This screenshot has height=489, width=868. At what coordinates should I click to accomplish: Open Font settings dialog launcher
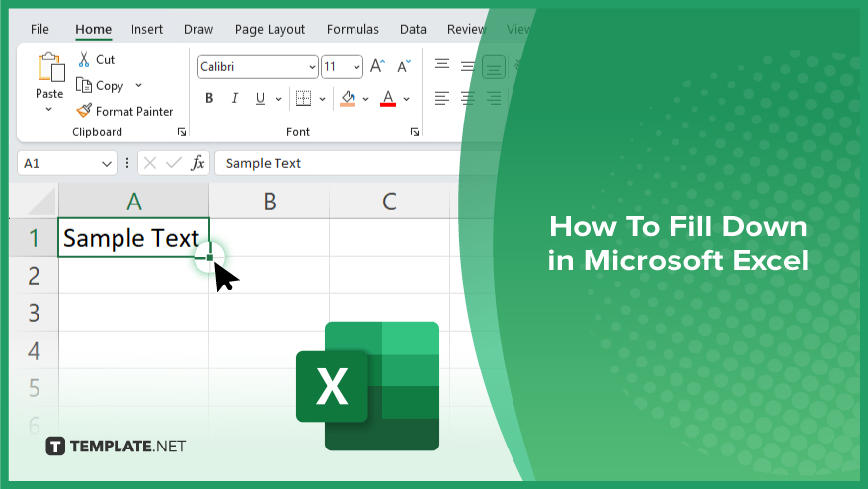(x=414, y=131)
